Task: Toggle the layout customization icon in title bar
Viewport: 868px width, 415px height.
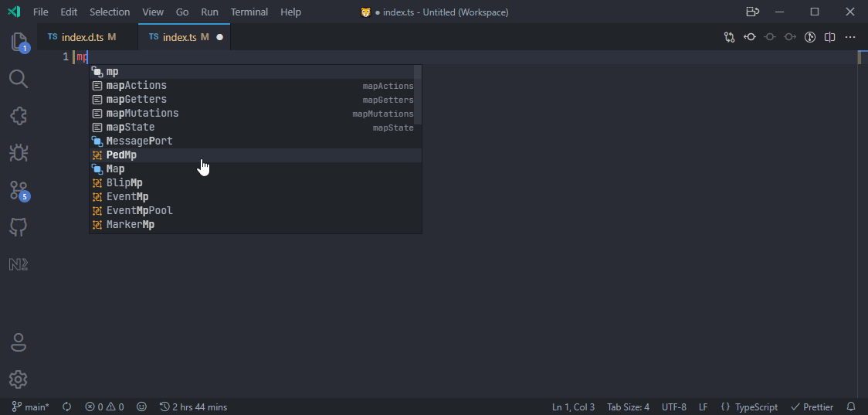Action: click(x=751, y=12)
